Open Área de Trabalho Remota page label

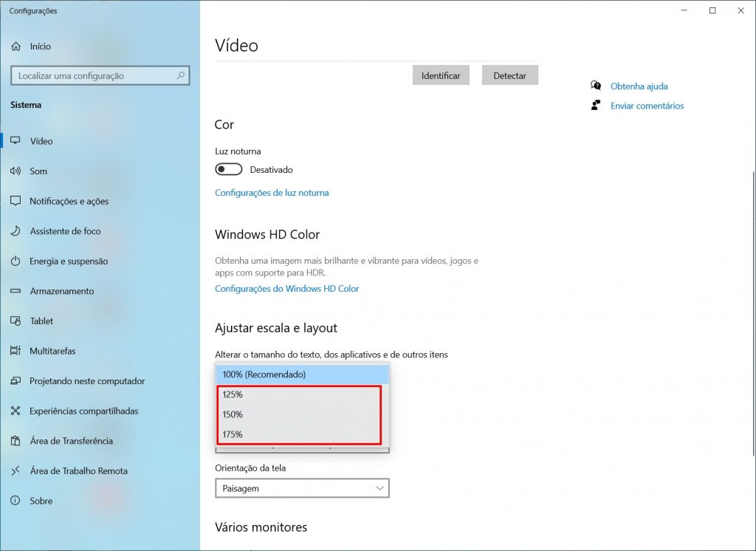click(x=78, y=471)
